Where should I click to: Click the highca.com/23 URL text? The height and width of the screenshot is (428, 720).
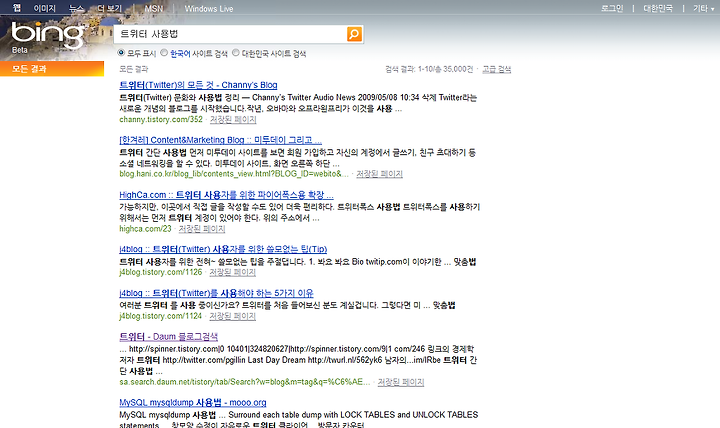coord(145,229)
